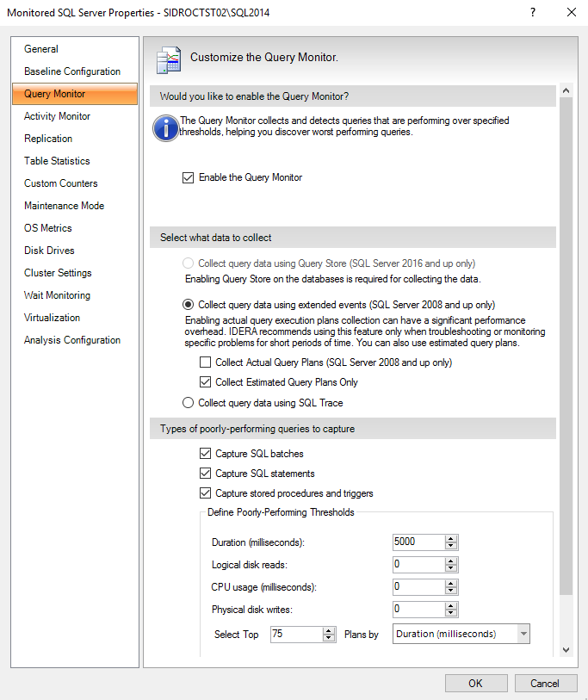Click the Logical disk reads field
Screen dimensions: 588x700
(418, 564)
